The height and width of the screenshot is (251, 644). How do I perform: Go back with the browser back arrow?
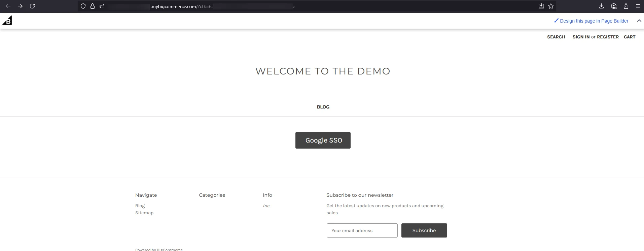[8, 6]
